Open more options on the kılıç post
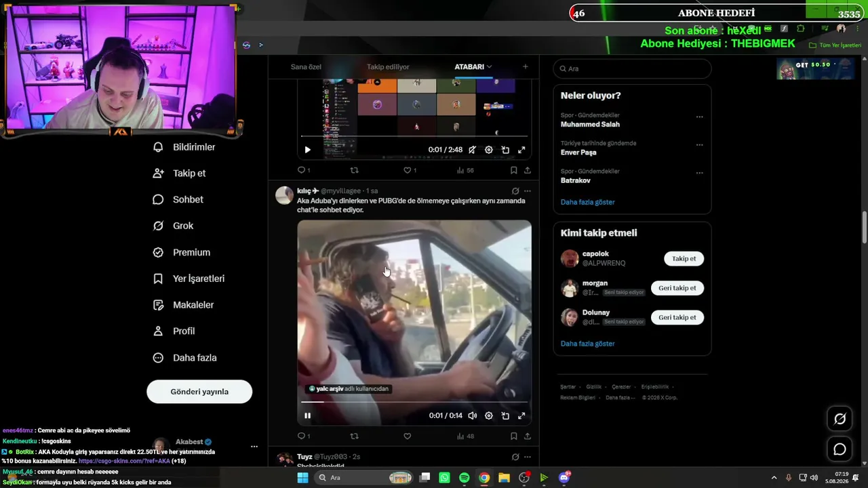The image size is (868, 488). [x=528, y=191]
